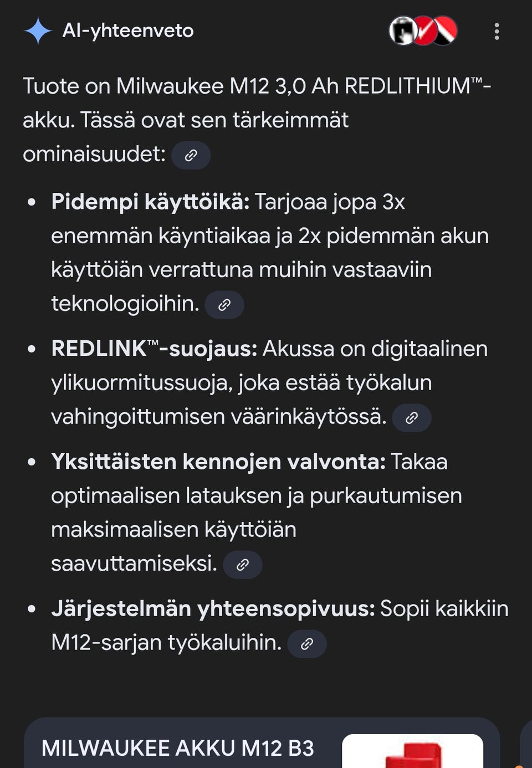
Task: Click the bullet point next to "Pidempi käyttöikä"
Action: [31, 202]
